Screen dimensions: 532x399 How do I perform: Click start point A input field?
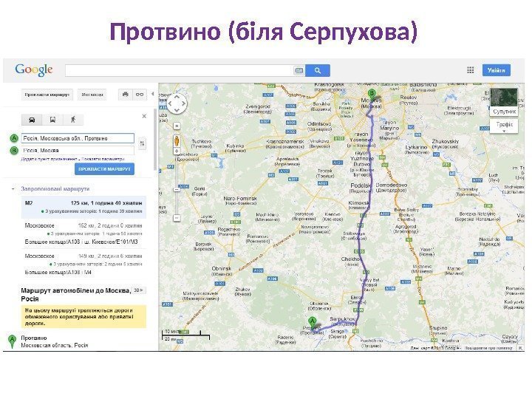pos(78,138)
